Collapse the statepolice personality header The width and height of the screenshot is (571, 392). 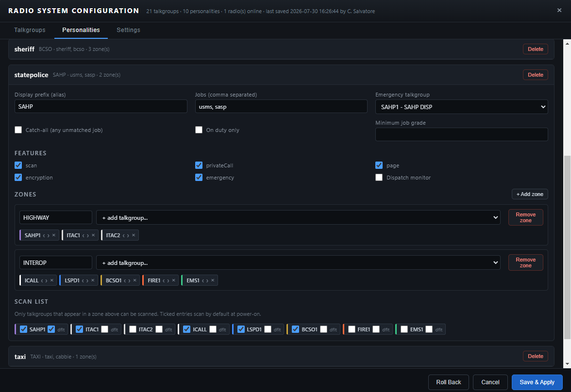281,75
